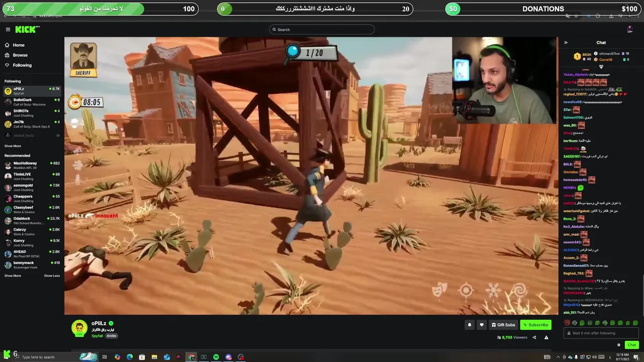Click the heart follow icon

click(481, 325)
